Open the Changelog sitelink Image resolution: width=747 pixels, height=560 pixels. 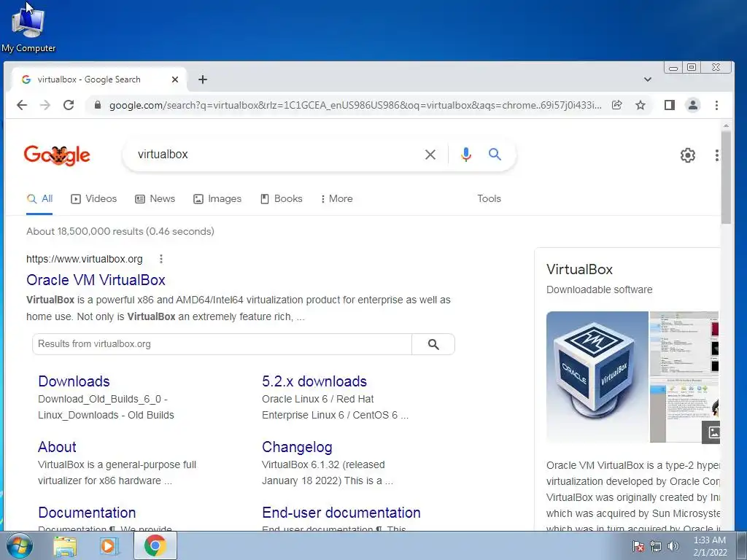point(298,447)
